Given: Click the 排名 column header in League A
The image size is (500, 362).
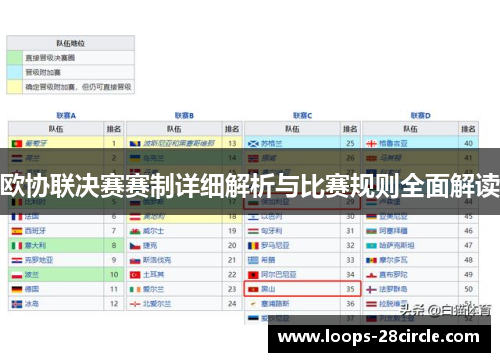Looking at the screenshot, I should pos(114,129).
